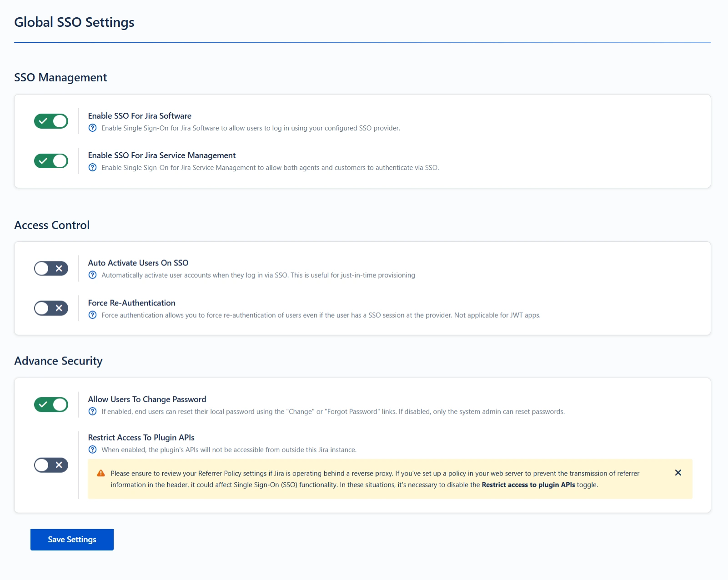Click the "Auto Activate Users On SSO" label
The image size is (728, 580).
tap(138, 263)
